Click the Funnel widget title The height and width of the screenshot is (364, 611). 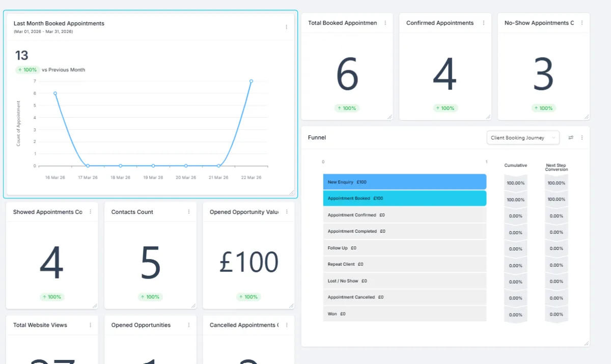pos(317,137)
